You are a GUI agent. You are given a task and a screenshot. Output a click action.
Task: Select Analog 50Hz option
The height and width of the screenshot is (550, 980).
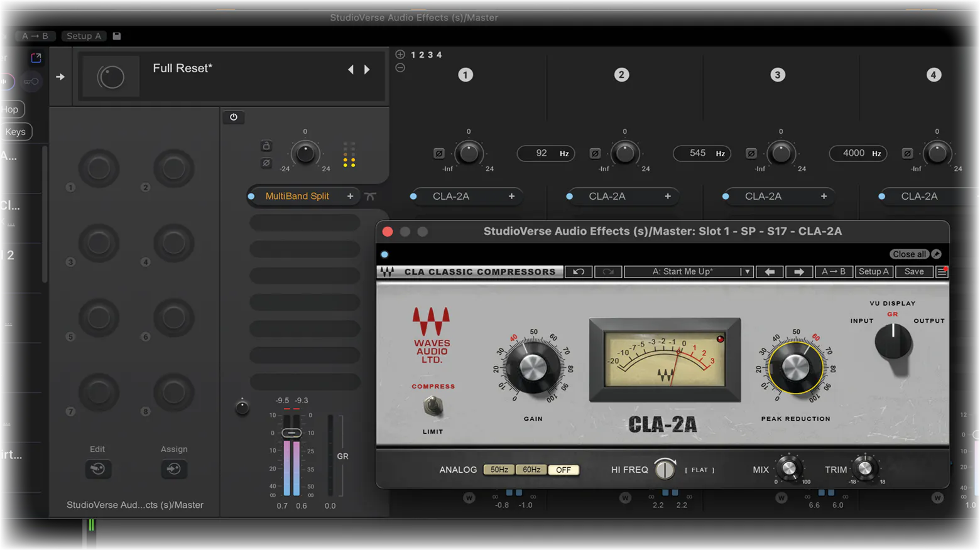pyautogui.click(x=499, y=470)
